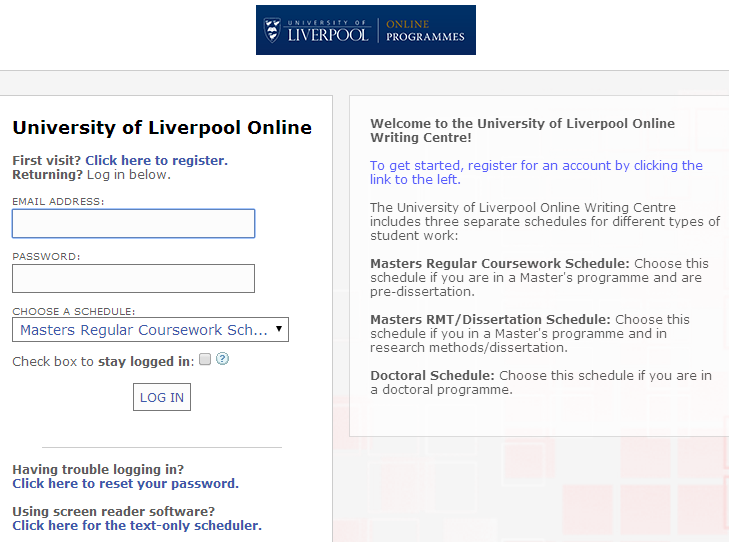Follow the 'Click here to register' link
The height and width of the screenshot is (542, 729).
pos(157,160)
